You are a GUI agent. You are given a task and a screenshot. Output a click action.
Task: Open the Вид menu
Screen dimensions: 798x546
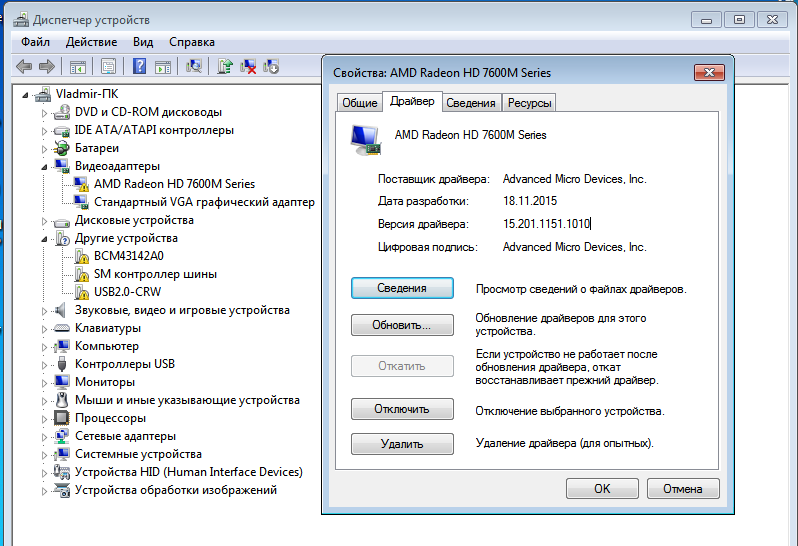click(x=143, y=42)
